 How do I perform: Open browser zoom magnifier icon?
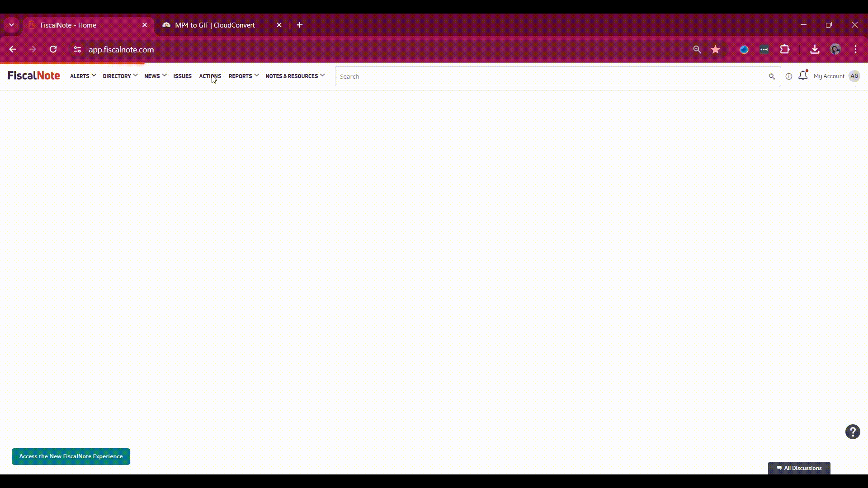pos(697,50)
